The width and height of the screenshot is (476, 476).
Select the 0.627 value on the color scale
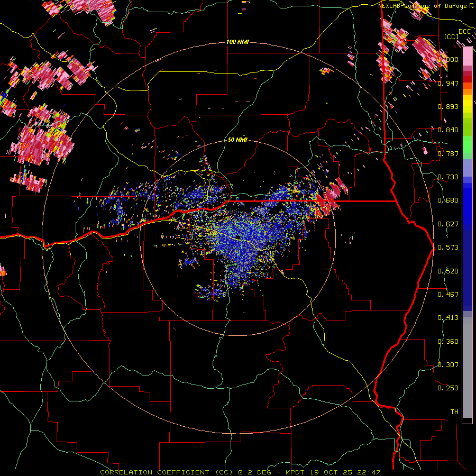pos(448,224)
